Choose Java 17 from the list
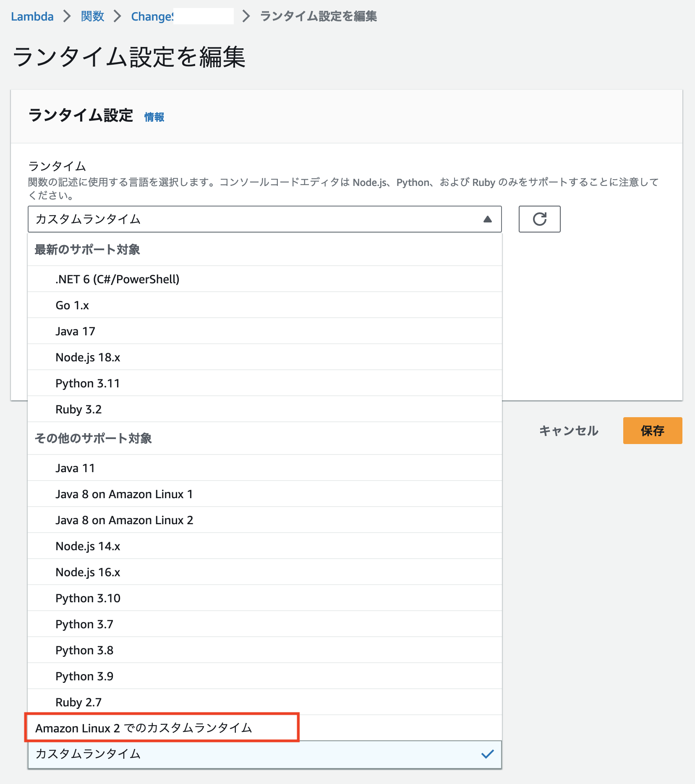The width and height of the screenshot is (695, 784). [x=75, y=331]
